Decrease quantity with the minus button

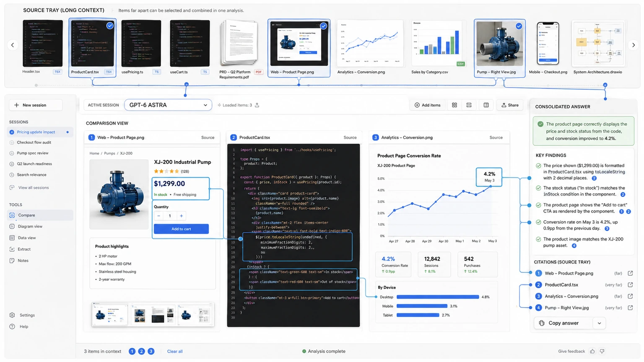(158, 216)
